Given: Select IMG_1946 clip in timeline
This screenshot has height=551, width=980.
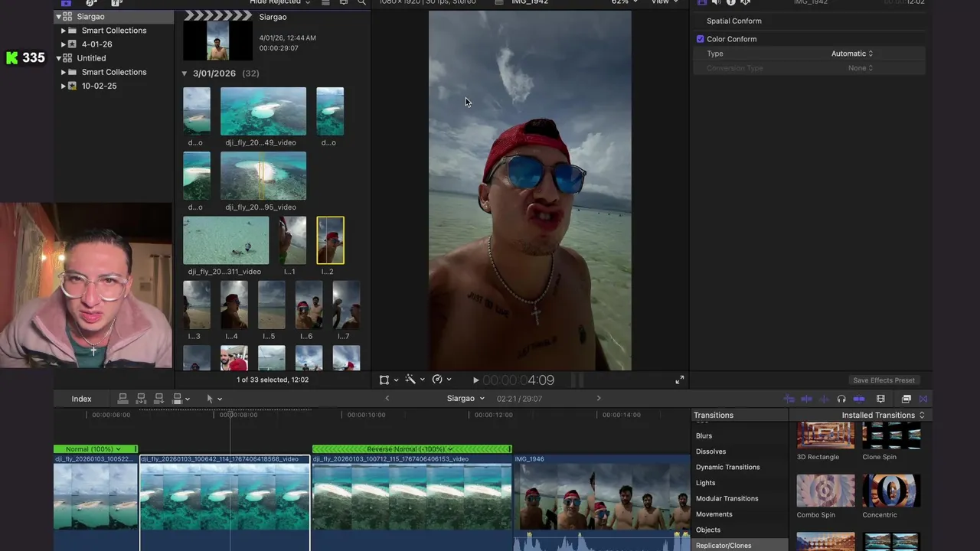Looking at the screenshot, I should point(602,501).
